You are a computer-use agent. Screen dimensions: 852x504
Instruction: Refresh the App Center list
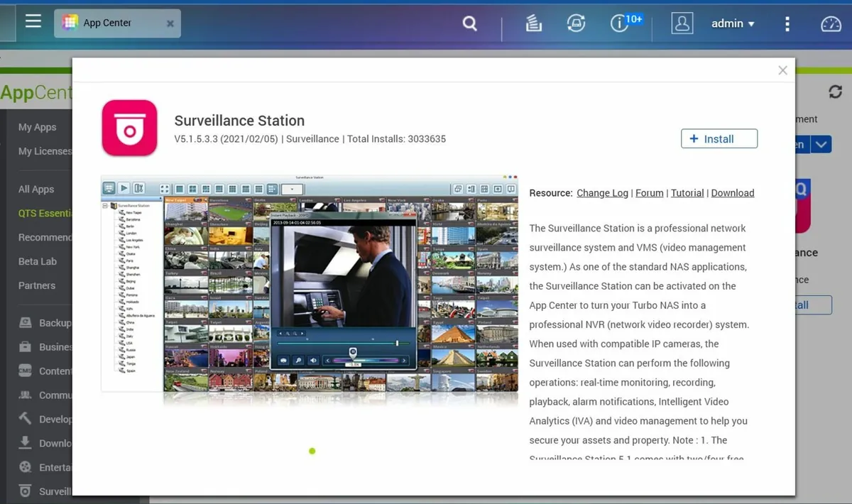(835, 92)
